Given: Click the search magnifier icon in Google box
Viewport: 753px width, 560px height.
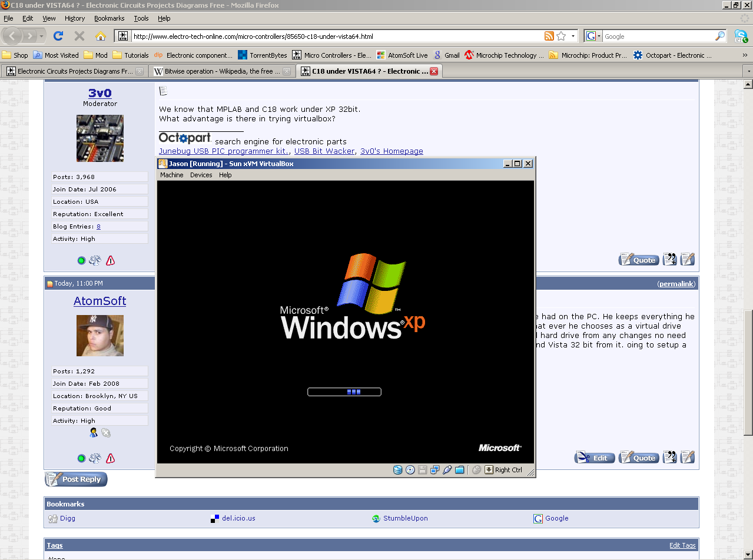Looking at the screenshot, I should click(x=720, y=36).
